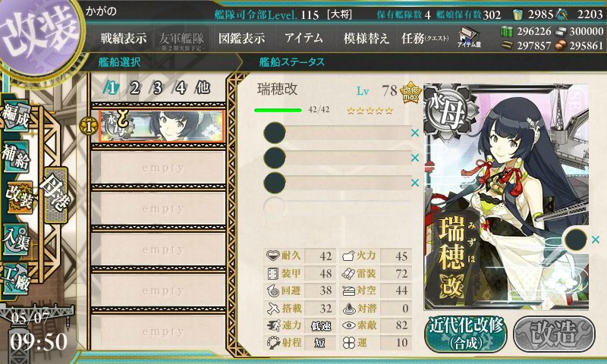The image size is (607, 364).
Task: Open the 入渠 repair dock icon
Action: click(x=16, y=239)
